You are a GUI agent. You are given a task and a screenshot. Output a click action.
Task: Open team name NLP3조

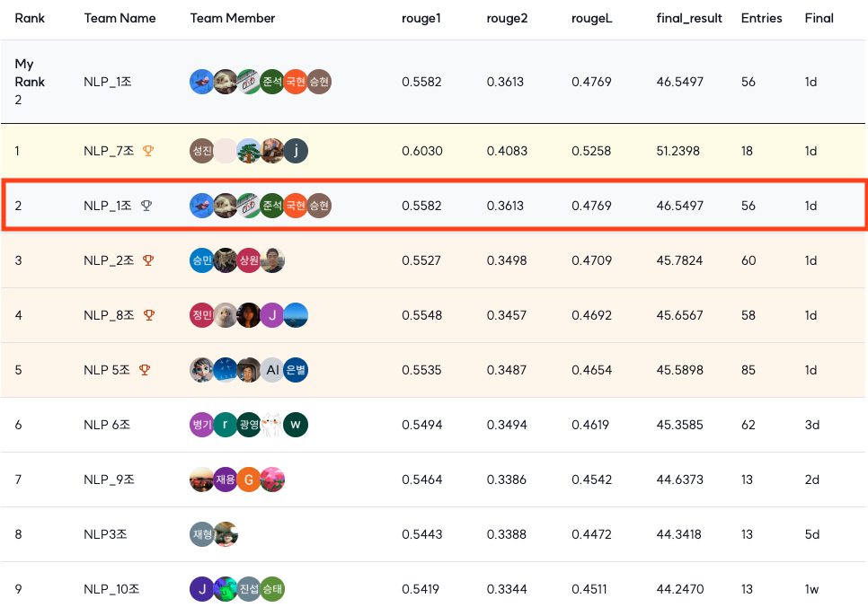point(105,533)
